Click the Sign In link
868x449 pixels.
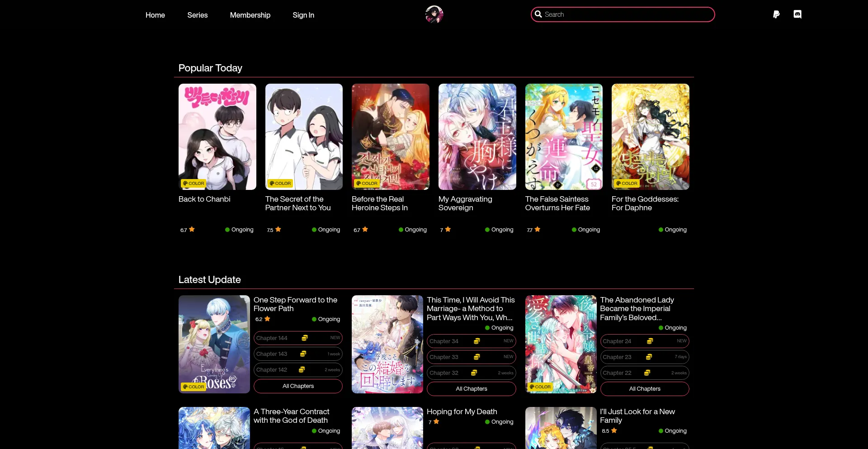(303, 15)
